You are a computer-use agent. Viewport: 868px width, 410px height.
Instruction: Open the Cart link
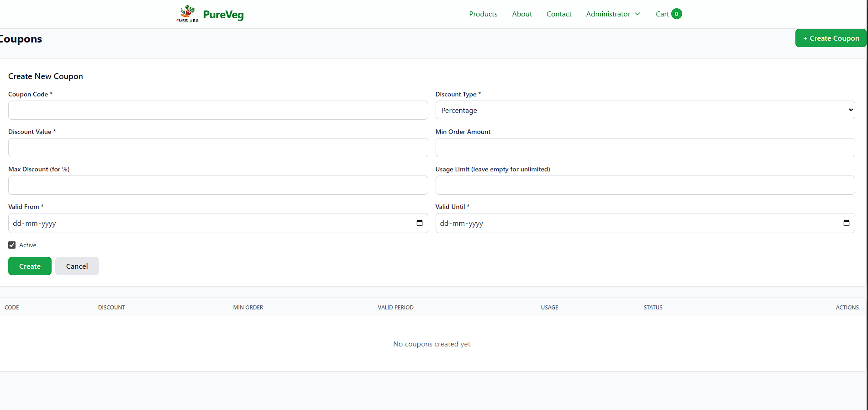(x=662, y=14)
